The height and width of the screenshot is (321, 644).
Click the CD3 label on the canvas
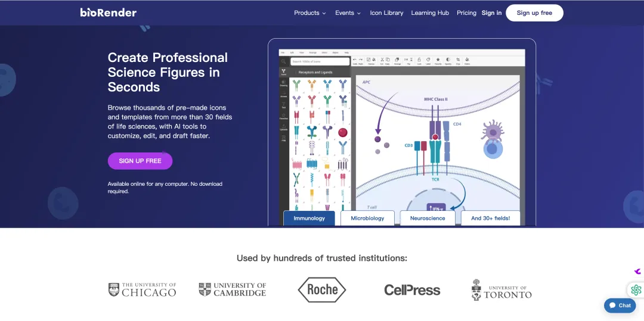(408, 145)
